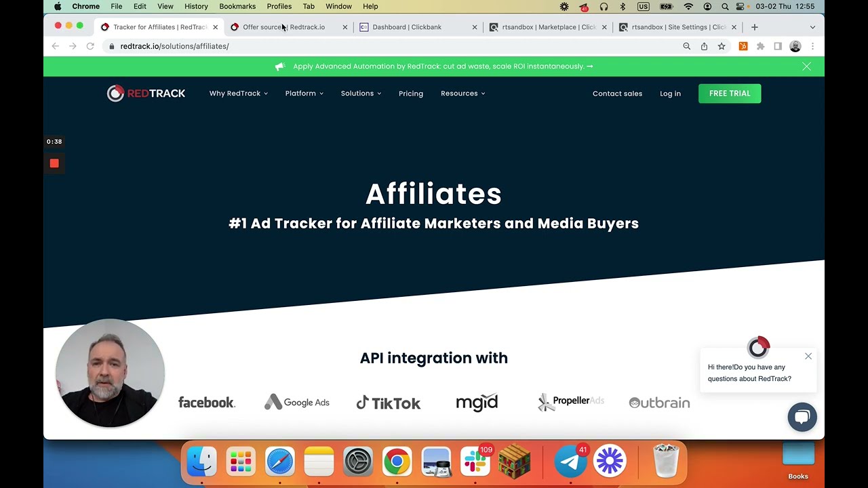Screen dimensions: 868x488
Task: Open the Profiles menu
Action: [279, 6]
